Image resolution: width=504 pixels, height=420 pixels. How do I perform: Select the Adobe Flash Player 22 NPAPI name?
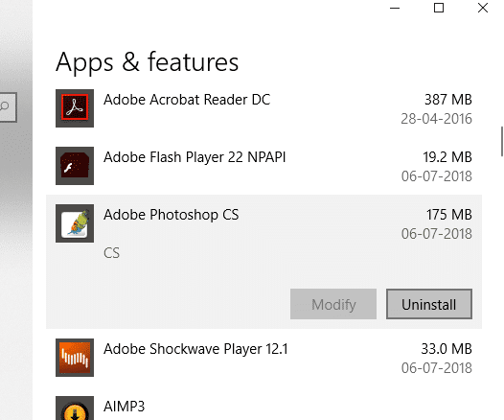pos(195,157)
